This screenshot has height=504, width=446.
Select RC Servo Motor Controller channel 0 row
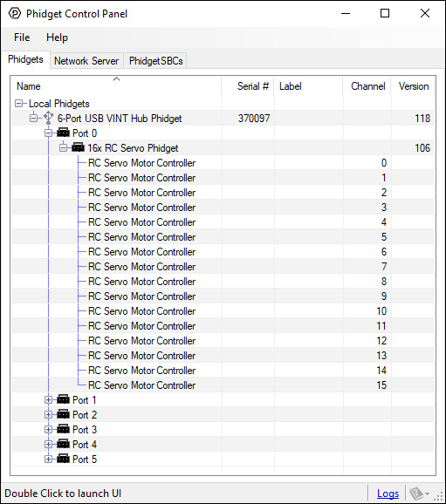pos(223,163)
